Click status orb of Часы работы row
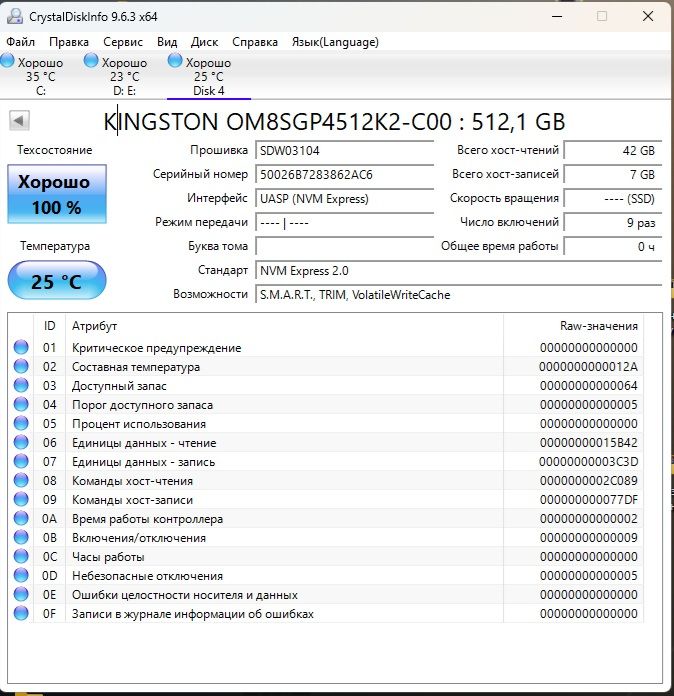Screen dimensions: 674x696 [21, 556]
